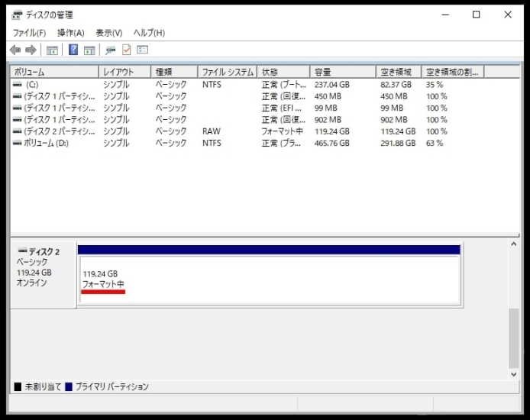The height and width of the screenshot is (420, 530).
Task: Select the ディスク 2 disk label panel
Action: [x=44, y=275]
